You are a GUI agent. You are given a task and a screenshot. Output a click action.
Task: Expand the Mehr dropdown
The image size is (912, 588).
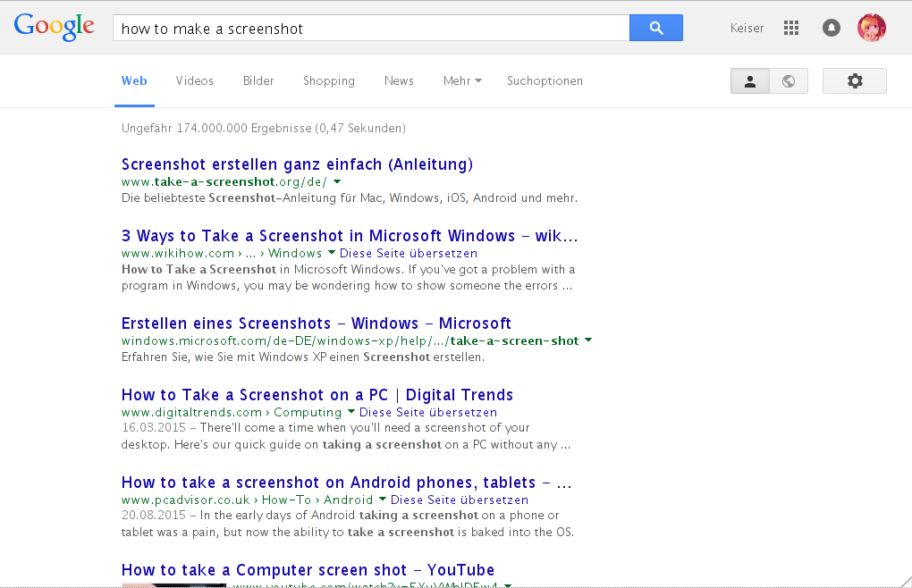pos(462,80)
